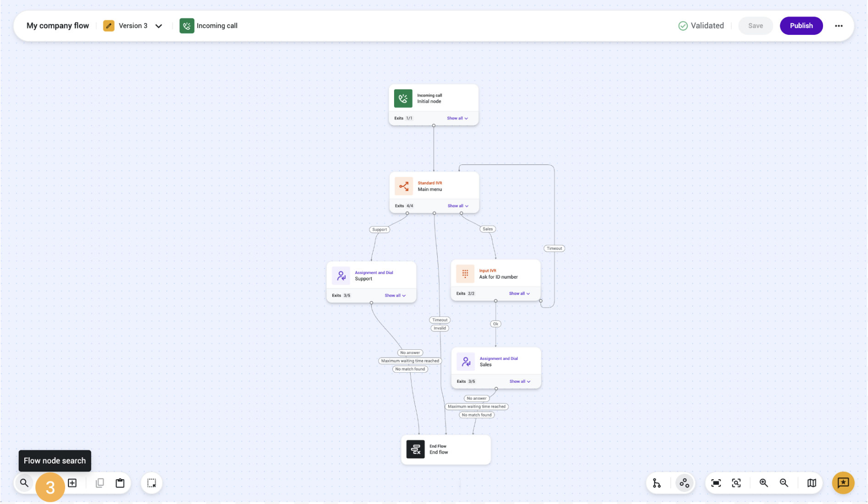Zoom out on the canvas
Viewport: 868px width, 504px height.
[x=784, y=483]
